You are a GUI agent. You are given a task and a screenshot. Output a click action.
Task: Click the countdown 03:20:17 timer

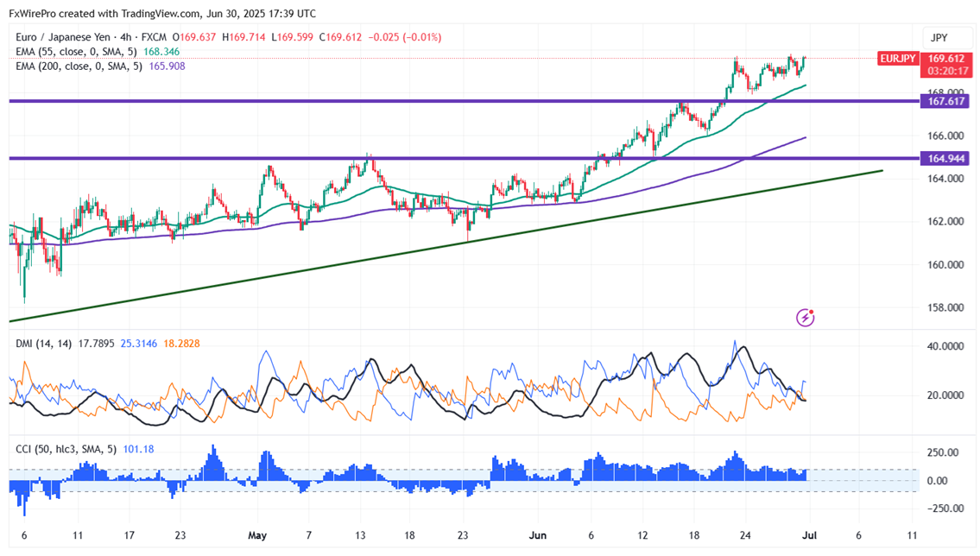(x=945, y=71)
